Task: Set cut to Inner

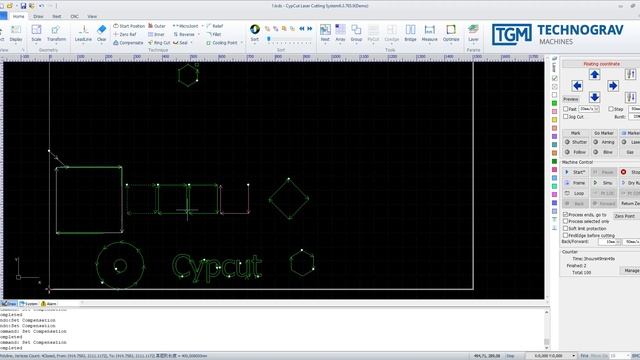Action: pyautogui.click(x=156, y=34)
